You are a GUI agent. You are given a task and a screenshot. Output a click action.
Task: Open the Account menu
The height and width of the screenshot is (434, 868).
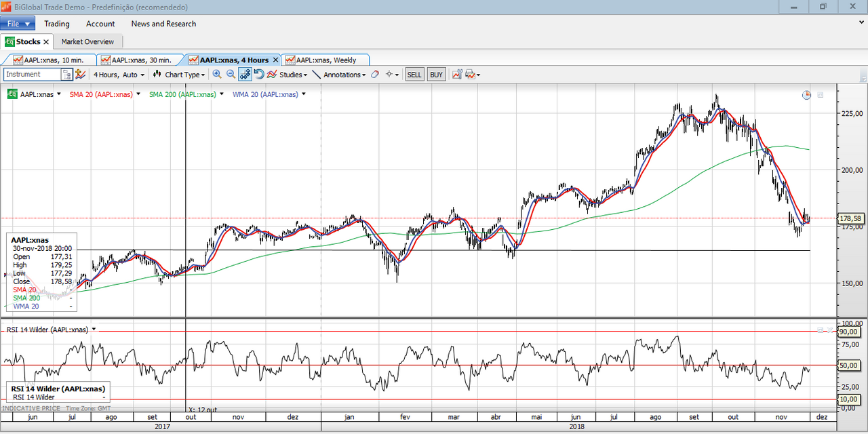coord(100,24)
